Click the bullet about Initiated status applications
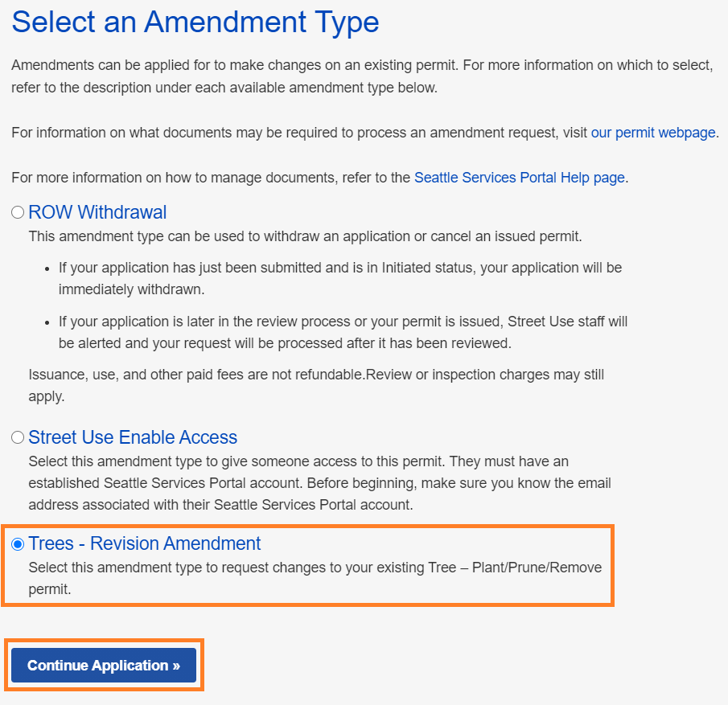728x705 pixels. pyautogui.click(x=339, y=277)
